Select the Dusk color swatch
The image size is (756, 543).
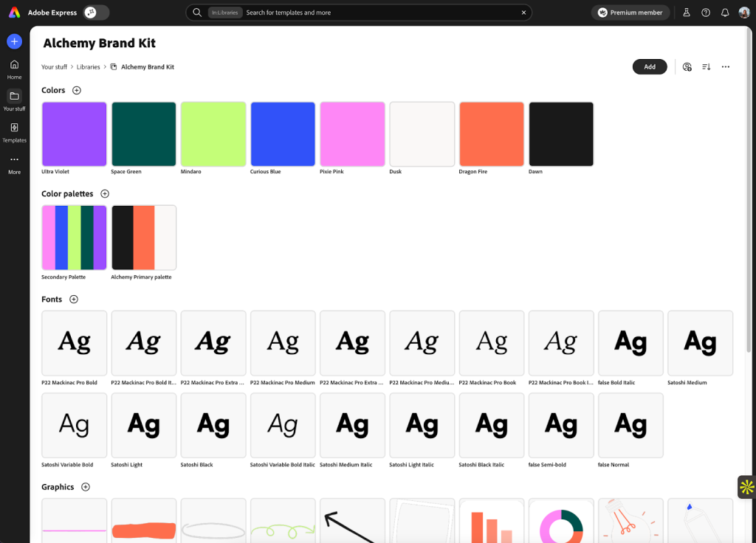coord(422,134)
